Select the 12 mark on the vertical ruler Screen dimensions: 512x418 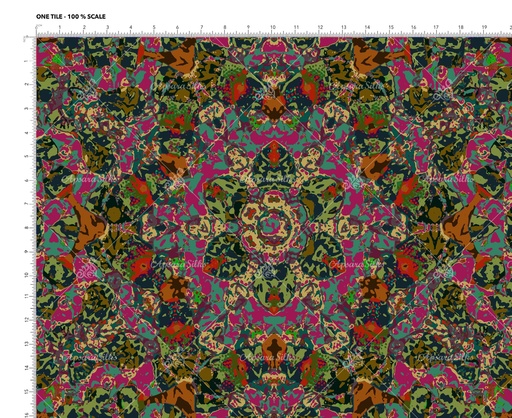[27, 320]
